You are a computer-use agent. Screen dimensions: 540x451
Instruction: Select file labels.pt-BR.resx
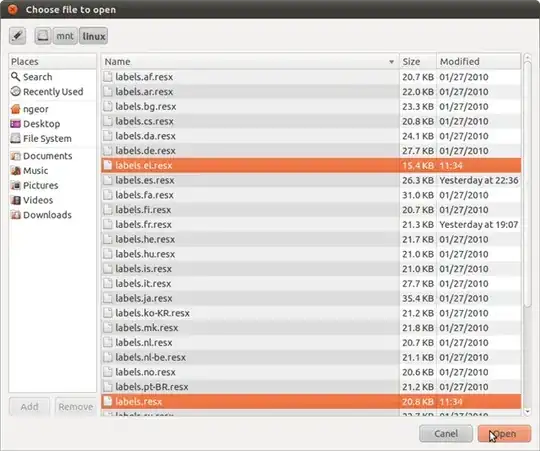point(311,387)
